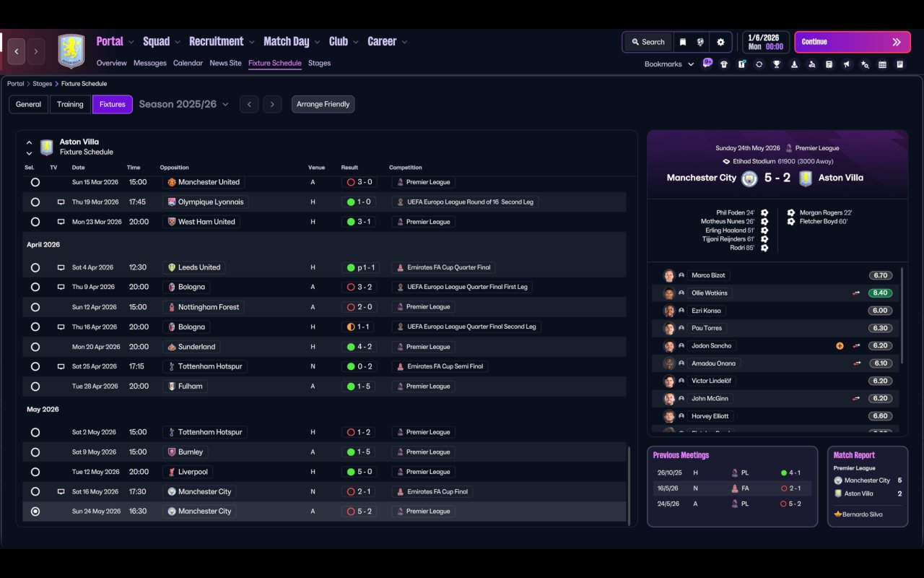The image size is (924, 578).
Task: Click the Etihad Stadium icon
Action: tap(726, 162)
